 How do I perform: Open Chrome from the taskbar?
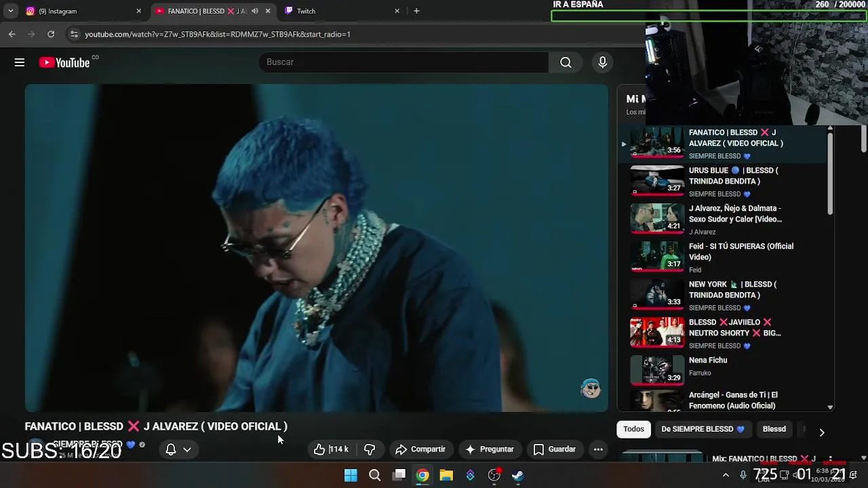tap(422, 475)
